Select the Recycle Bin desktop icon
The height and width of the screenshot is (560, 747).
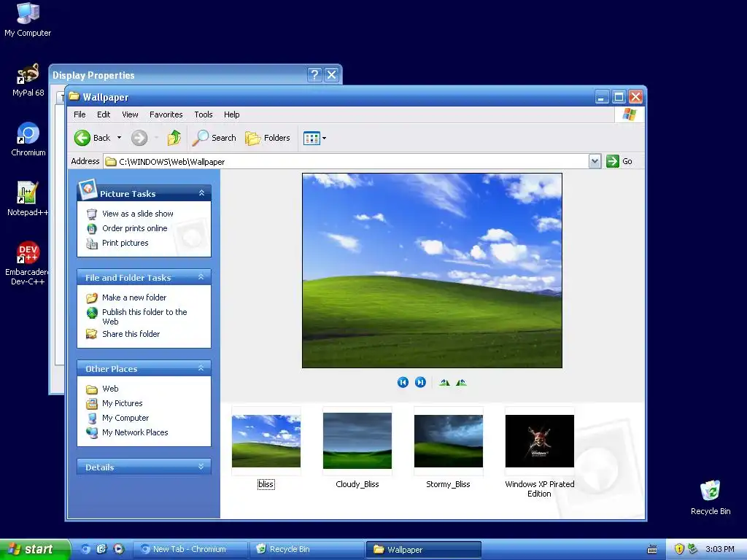tap(711, 497)
